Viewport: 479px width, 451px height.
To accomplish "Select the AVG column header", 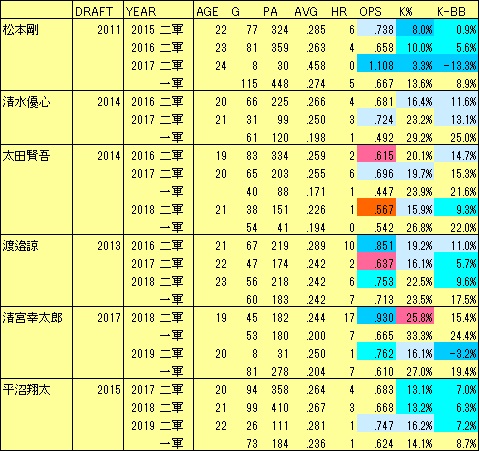I will tap(306, 12).
